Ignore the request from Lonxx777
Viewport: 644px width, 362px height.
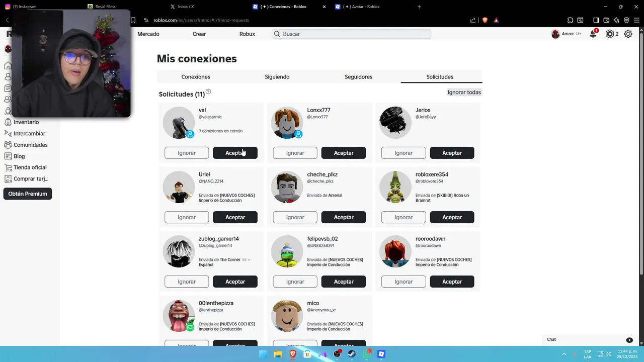click(295, 153)
